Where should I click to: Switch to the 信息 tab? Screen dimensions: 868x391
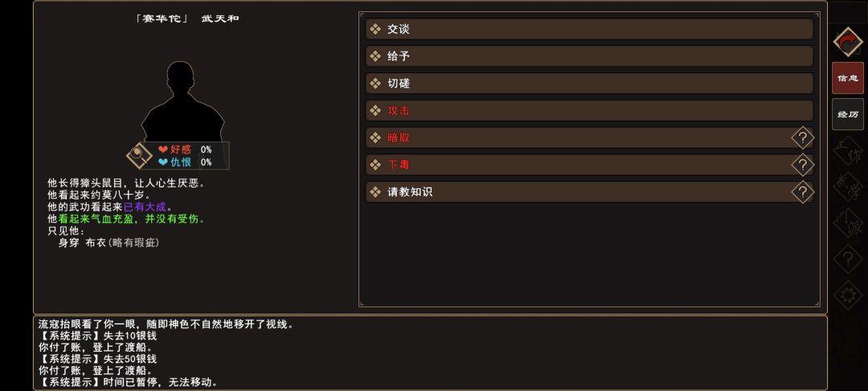[847, 78]
